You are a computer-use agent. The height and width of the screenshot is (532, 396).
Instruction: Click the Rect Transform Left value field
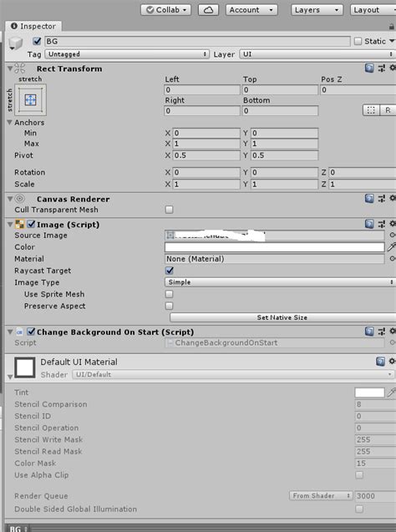(202, 90)
